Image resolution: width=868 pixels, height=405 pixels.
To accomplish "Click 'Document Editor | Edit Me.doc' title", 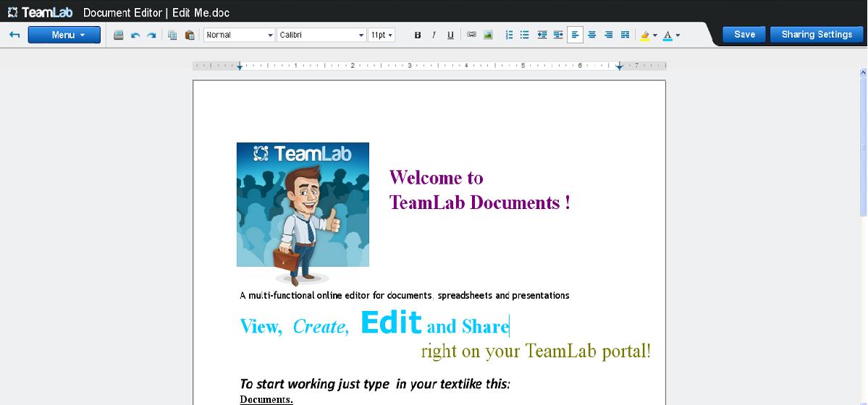I will [156, 13].
